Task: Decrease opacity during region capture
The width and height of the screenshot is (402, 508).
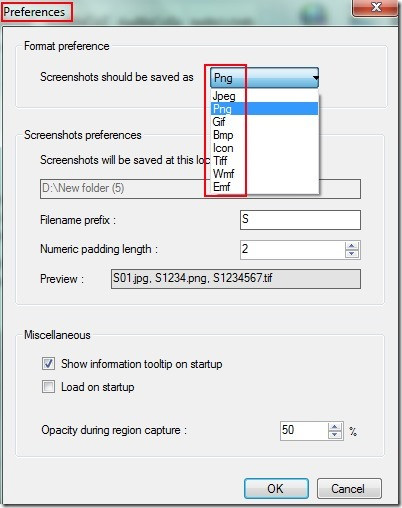Action: 334,435
